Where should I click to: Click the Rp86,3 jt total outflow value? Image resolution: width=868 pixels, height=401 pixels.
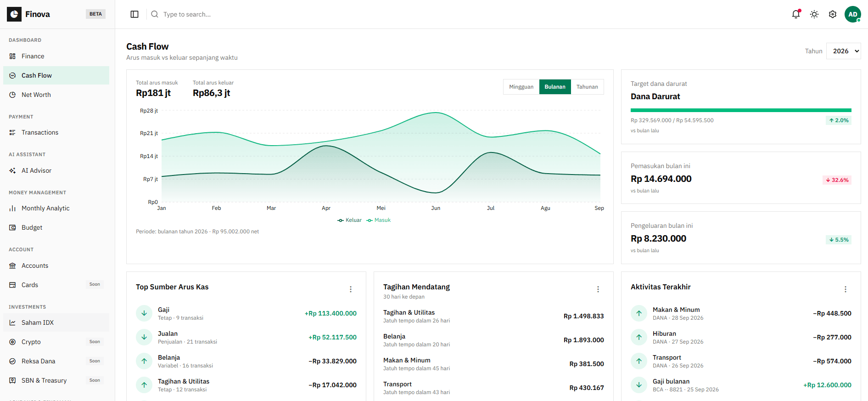[212, 93]
